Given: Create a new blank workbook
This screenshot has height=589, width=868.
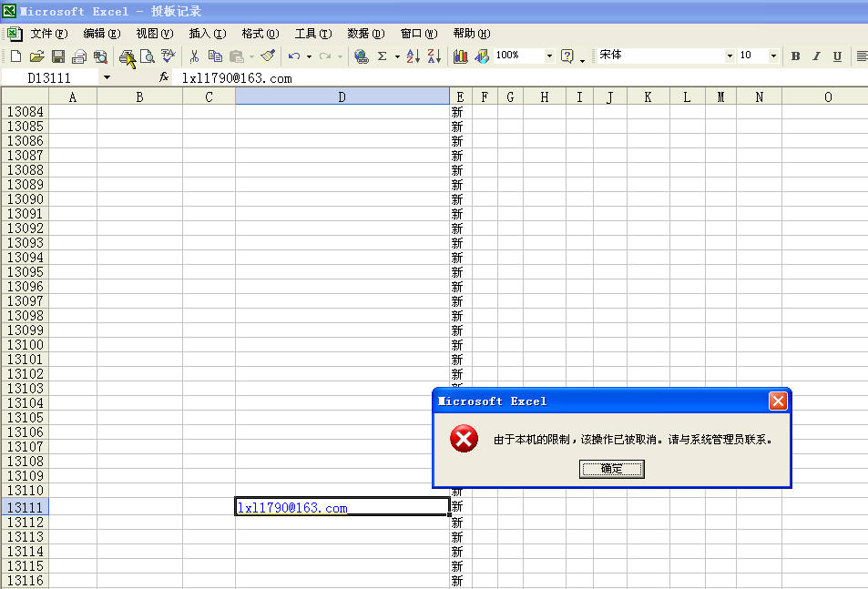Looking at the screenshot, I should (16, 56).
